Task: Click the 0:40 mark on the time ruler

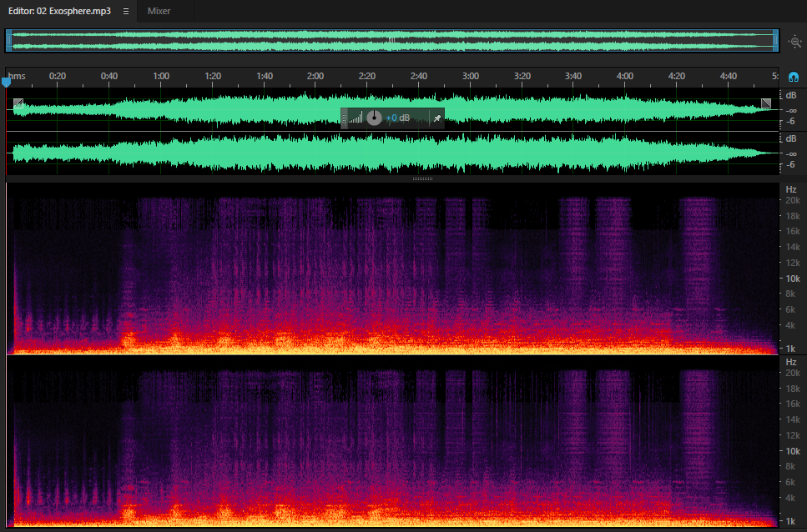Action: coord(109,76)
